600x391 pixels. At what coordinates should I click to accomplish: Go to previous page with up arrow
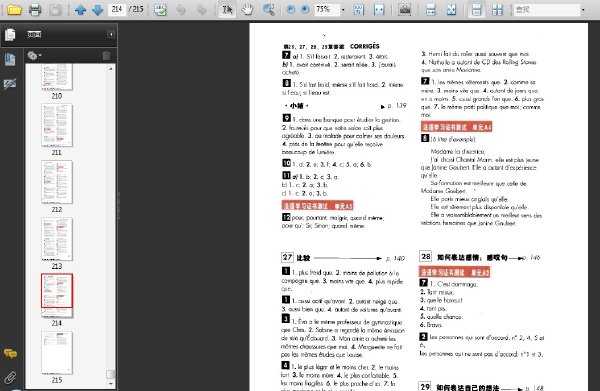pos(80,10)
